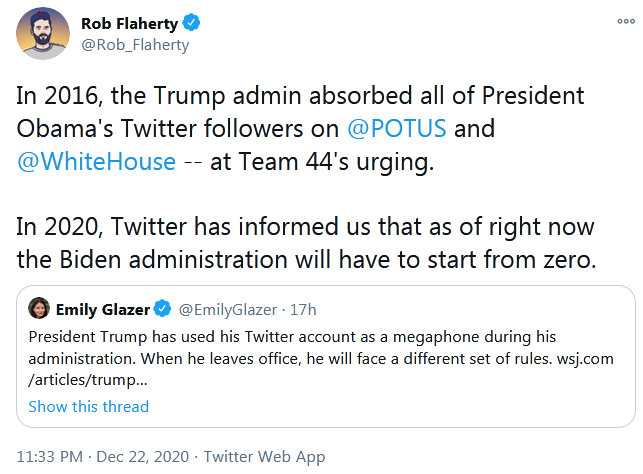Click the Emily Glazer display name

pos(103,308)
